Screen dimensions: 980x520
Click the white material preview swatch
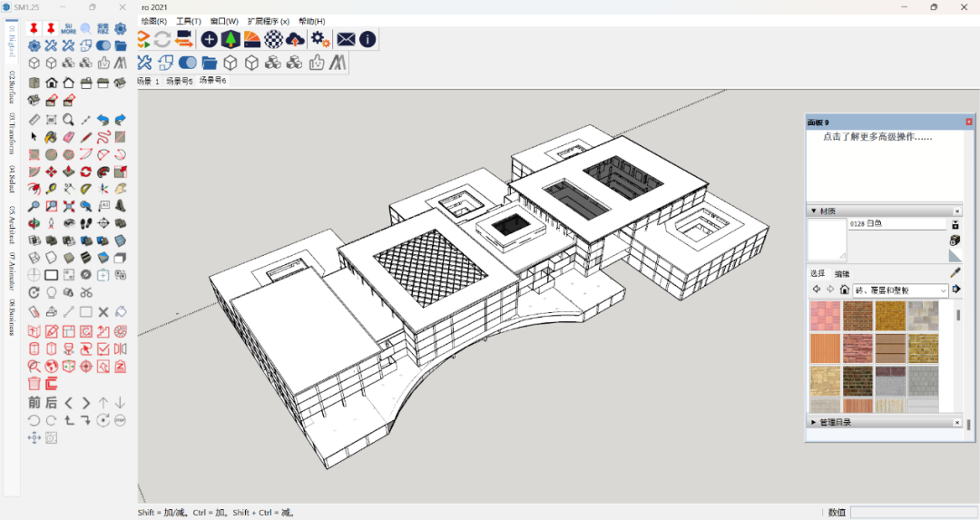(x=827, y=240)
